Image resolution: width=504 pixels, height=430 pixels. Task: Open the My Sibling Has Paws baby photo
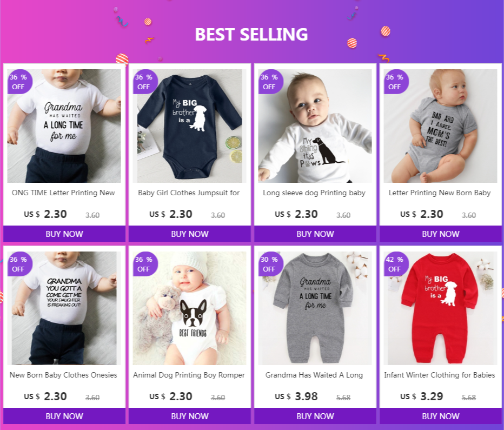pos(315,126)
